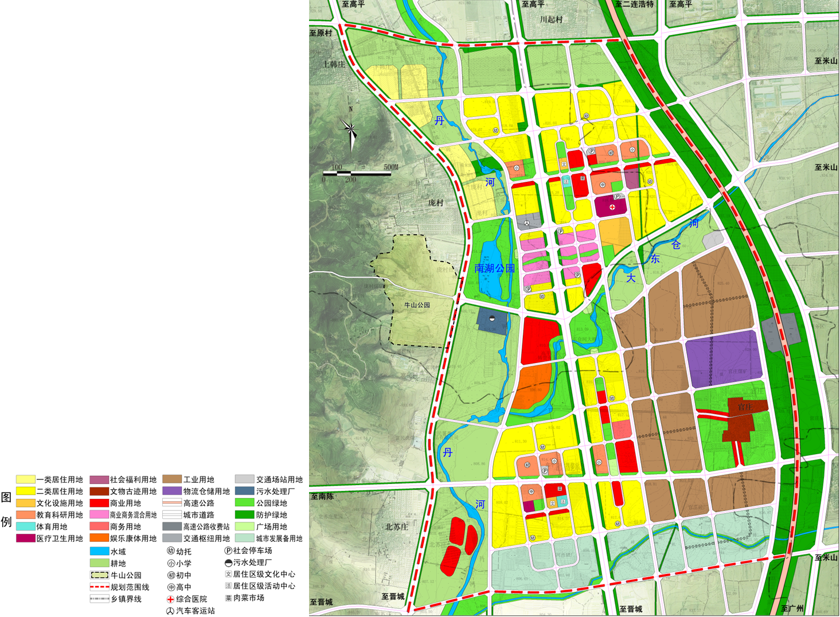Click the bus station symbol on the gray map block
This screenshot has height=617, width=840.
click(528, 223)
